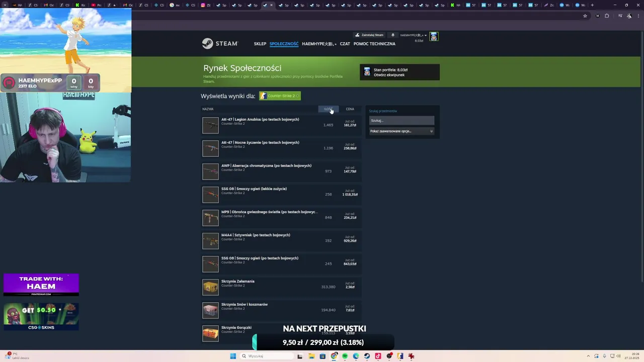Open Skrzynia Załamania listing
This screenshot has height=362, width=644.
(282, 287)
